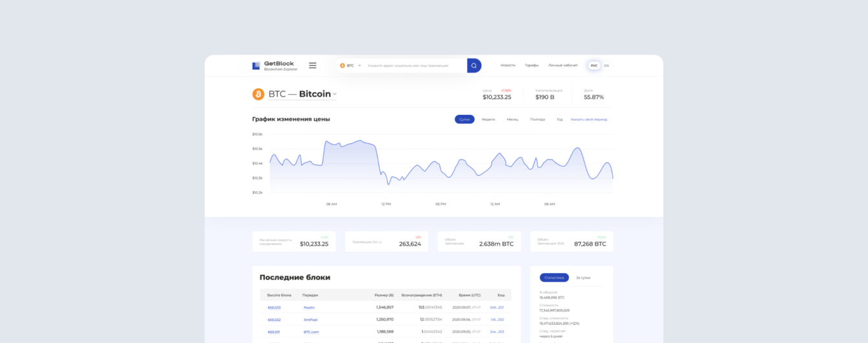
Task: Select the Полгода chart period
Action: pos(538,119)
